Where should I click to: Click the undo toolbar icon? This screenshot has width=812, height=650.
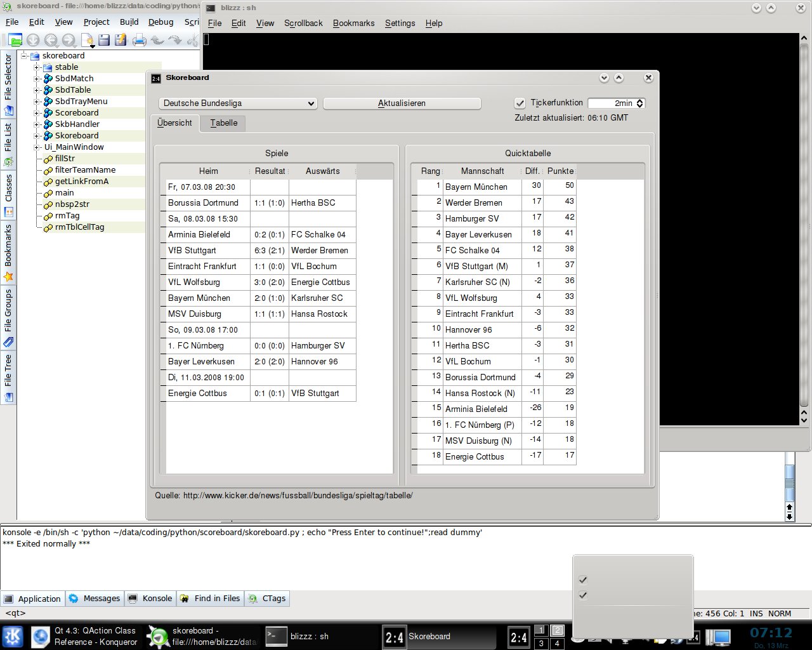click(157, 40)
